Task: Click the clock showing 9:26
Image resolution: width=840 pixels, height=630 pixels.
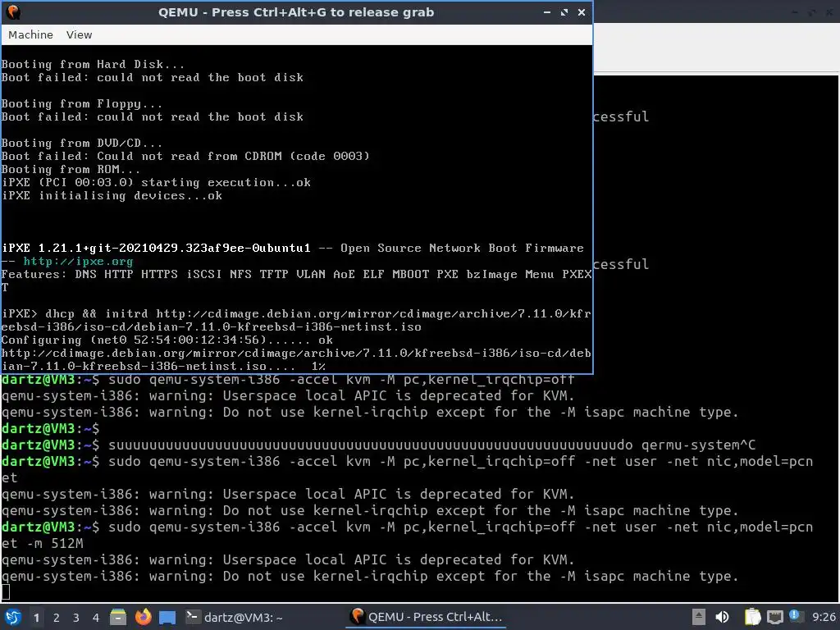Action: [824, 617]
